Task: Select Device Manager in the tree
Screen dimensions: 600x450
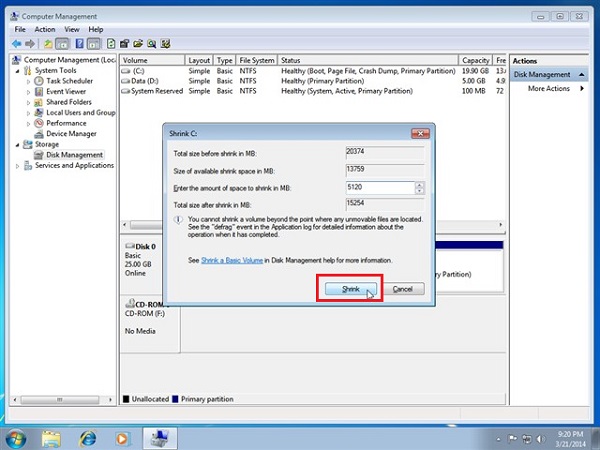Action: coord(71,134)
